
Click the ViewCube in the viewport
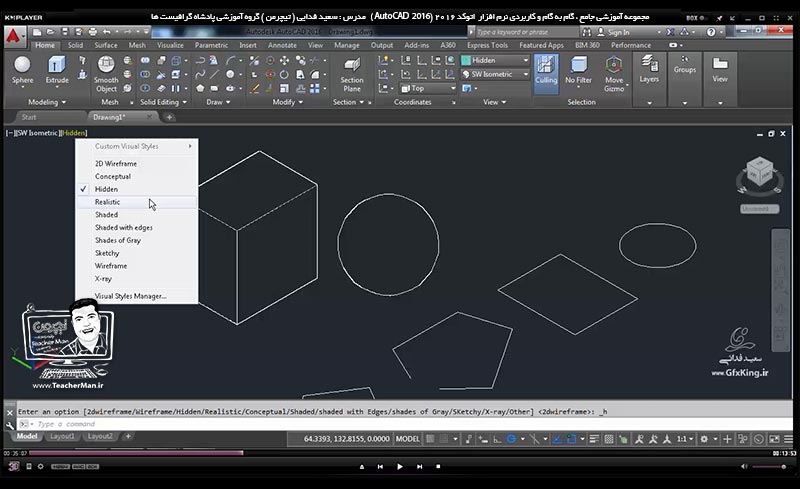759,173
